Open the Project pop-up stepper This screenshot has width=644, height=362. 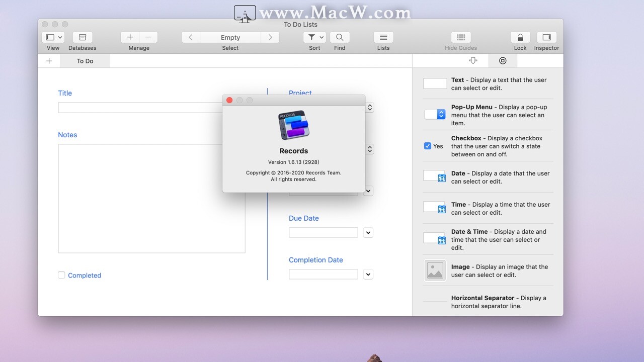point(370,108)
